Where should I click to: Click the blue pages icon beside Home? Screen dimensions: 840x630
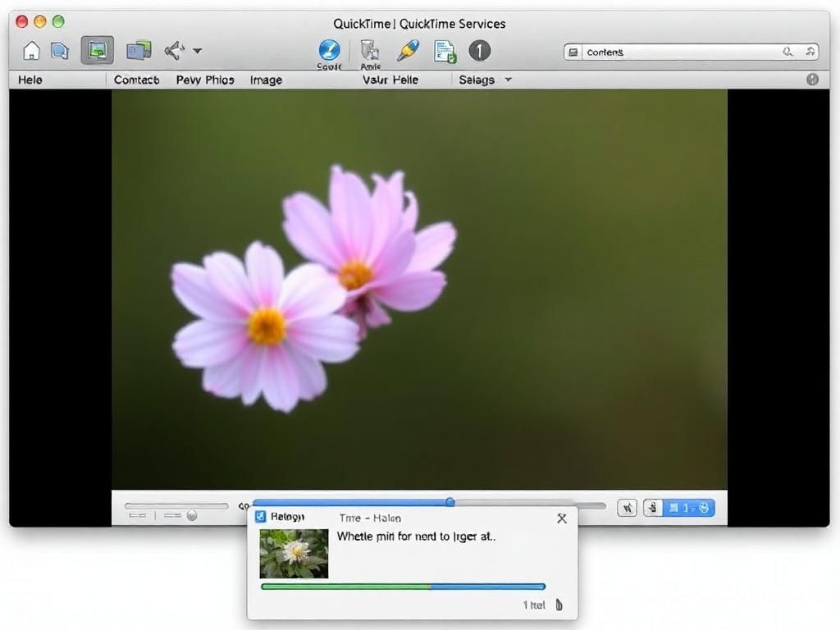pos(60,51)
